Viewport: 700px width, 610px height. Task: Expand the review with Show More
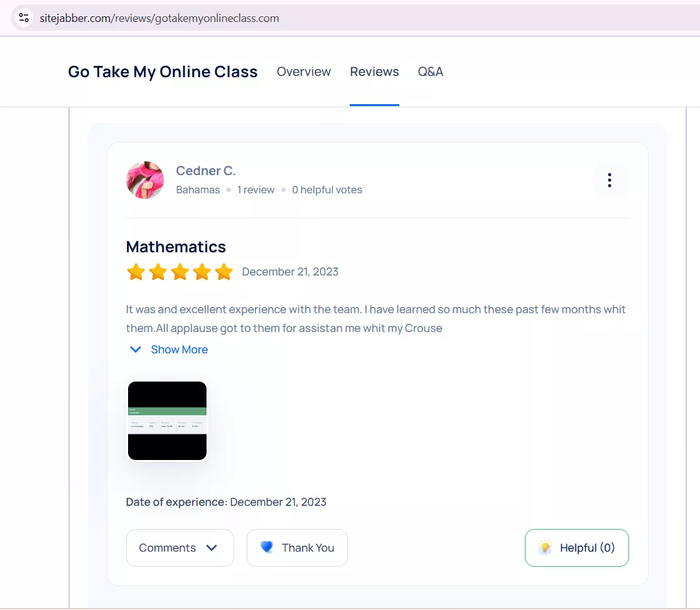click(x=179, y=349)
